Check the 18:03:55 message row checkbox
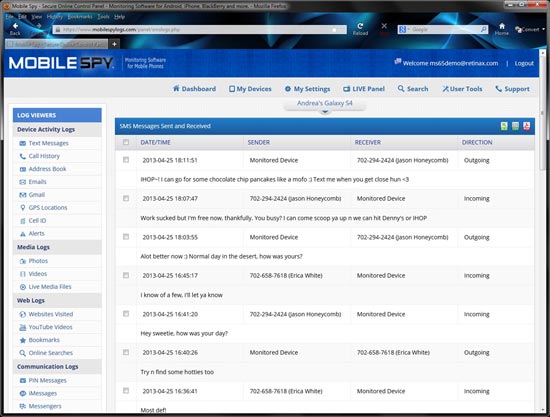Viewport: 550px width, 417px height. 126,237
